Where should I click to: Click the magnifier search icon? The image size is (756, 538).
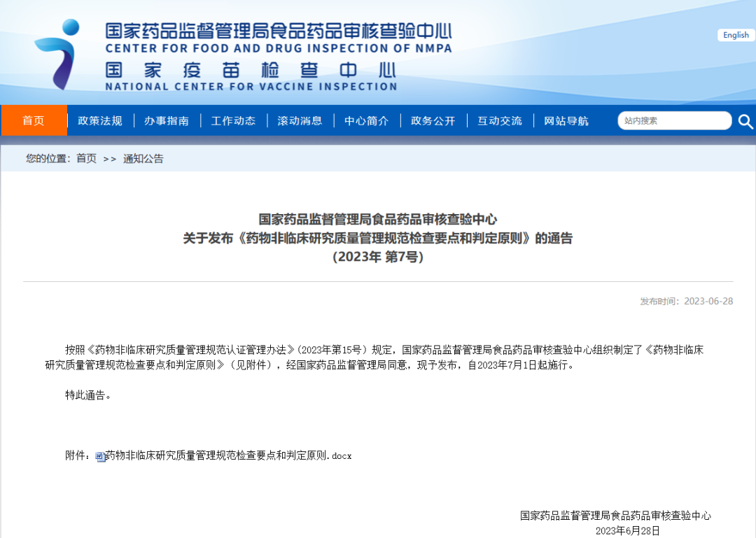click(x=745, y=121)
